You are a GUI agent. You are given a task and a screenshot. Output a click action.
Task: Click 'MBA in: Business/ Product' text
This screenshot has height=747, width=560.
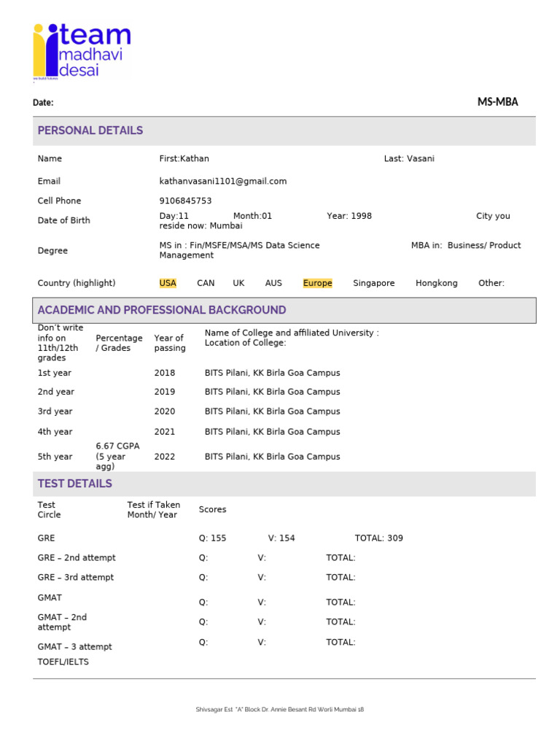coord(466,245)
